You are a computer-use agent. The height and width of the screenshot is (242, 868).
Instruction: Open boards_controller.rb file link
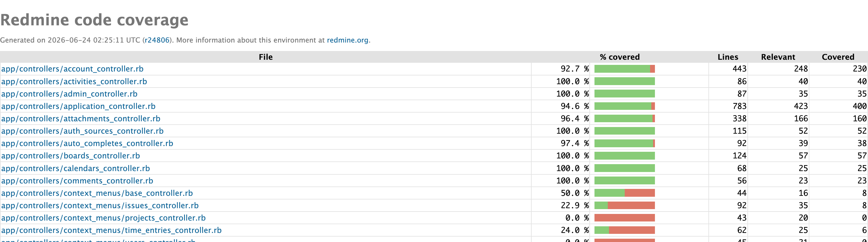click(x=70, y=156)
